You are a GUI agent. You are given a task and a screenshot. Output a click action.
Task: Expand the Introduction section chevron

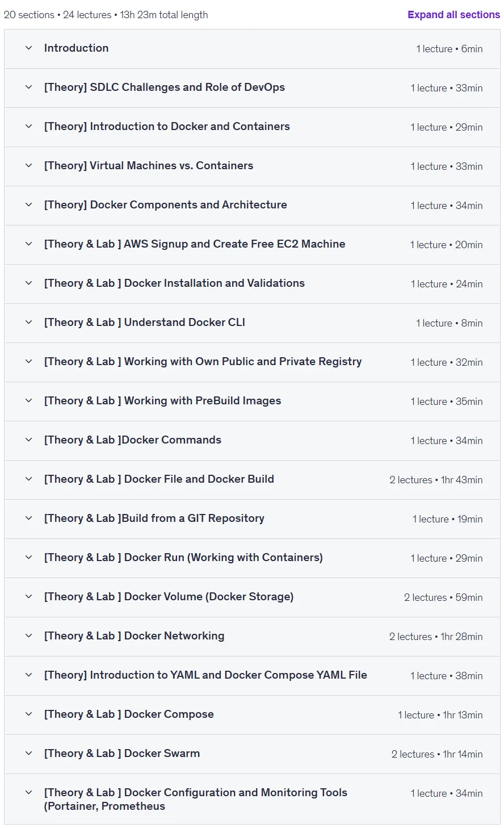click(x=29, y=48)
